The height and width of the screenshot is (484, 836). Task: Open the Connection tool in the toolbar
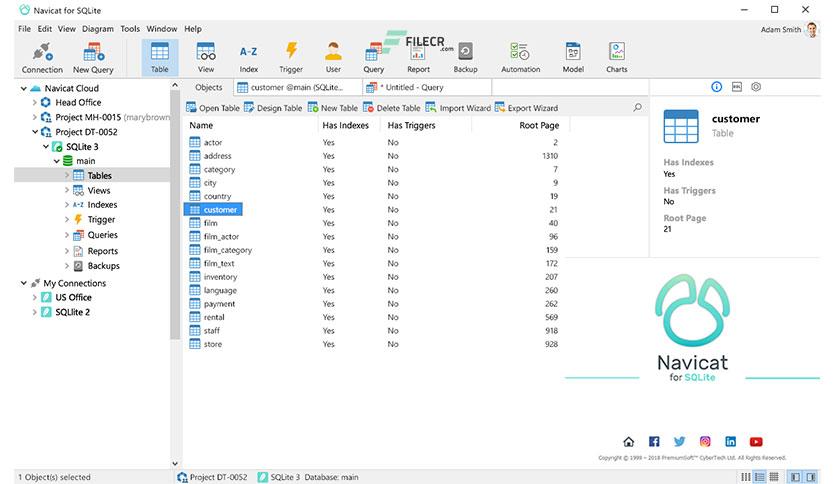coord(42,58)
